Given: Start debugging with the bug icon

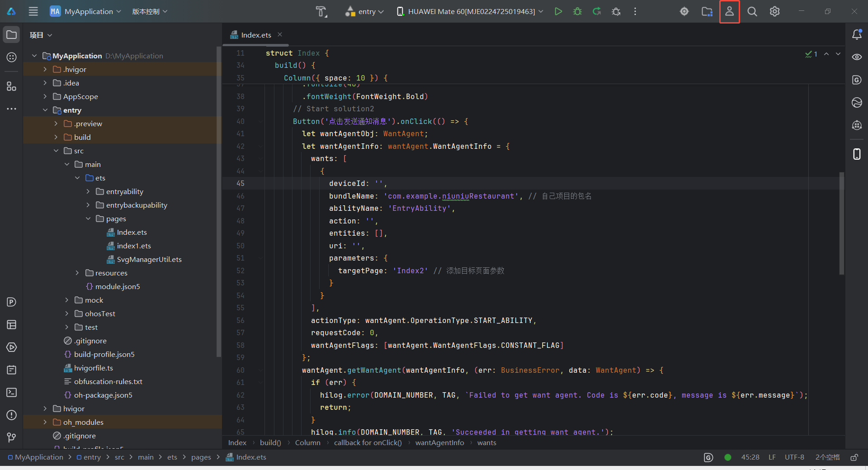Looking at the screenshot, I should [577, 11].
